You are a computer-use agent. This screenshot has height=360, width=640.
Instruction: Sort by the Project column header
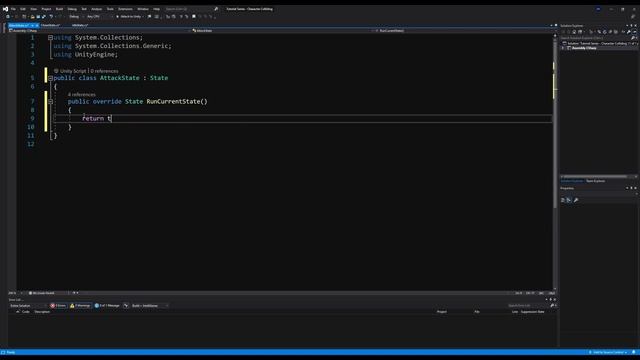point(442,312)
